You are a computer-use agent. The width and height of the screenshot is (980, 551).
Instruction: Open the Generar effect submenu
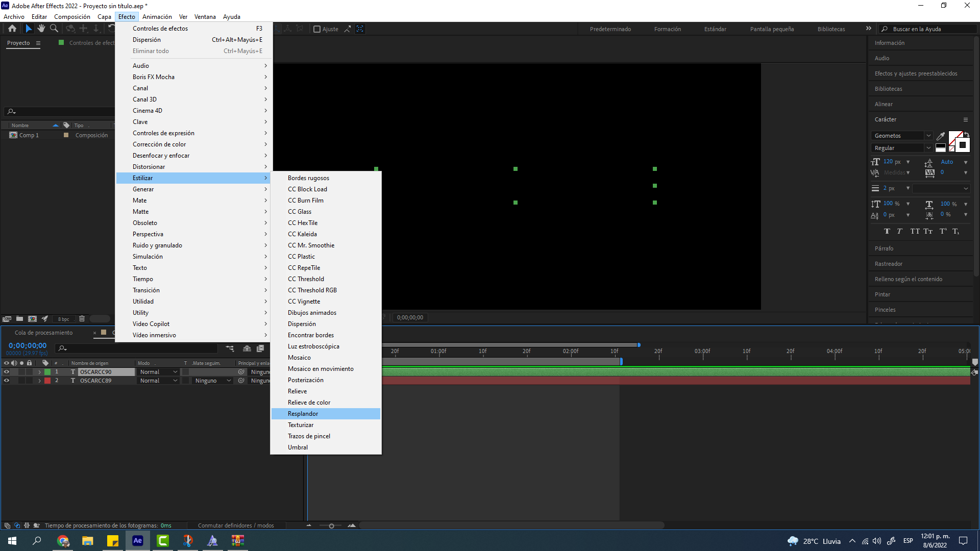193,189
